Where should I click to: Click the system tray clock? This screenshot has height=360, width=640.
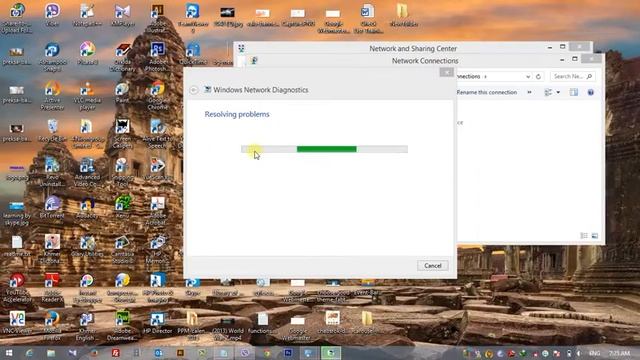point(619,353)
